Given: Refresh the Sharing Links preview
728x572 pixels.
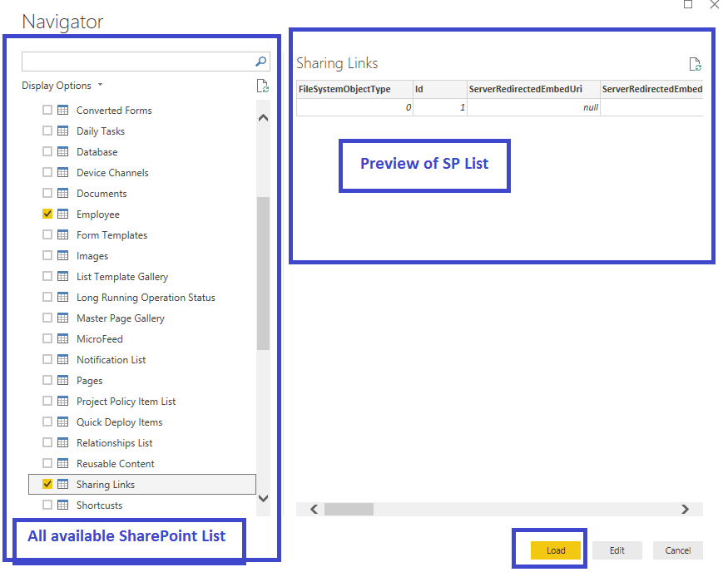Looking at the screenshot, I should [x=696, y=63].
